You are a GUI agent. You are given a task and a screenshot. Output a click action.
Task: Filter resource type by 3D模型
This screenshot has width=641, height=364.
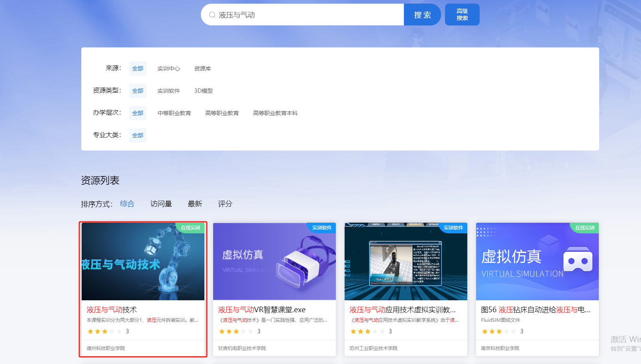coord(203,91)
